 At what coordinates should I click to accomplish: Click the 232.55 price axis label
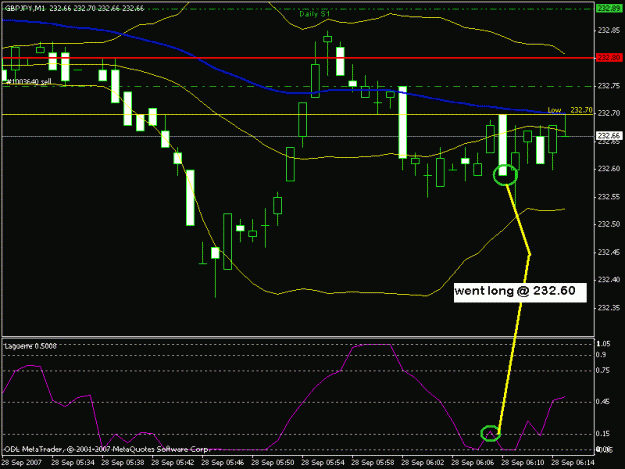click(609, 197)
